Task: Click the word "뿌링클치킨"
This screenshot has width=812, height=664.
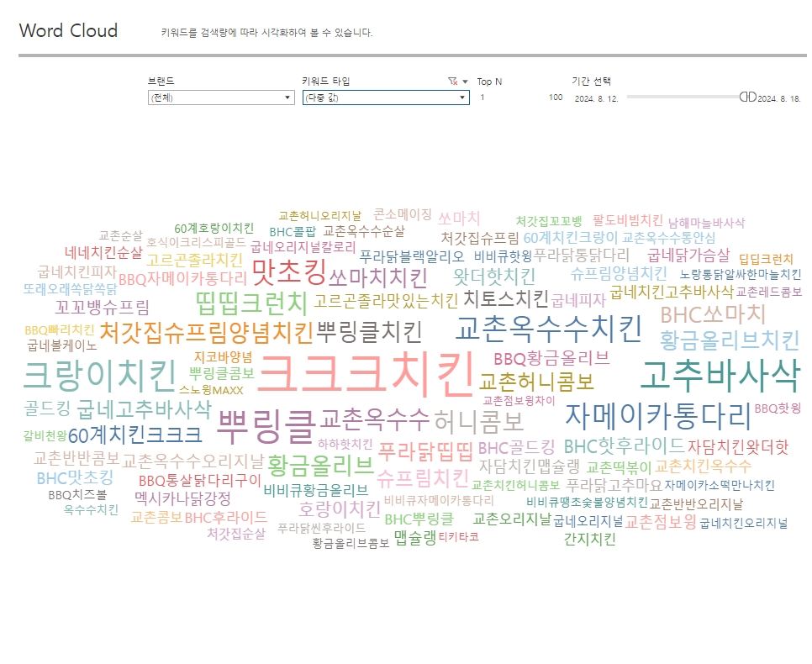Action: 369,333
